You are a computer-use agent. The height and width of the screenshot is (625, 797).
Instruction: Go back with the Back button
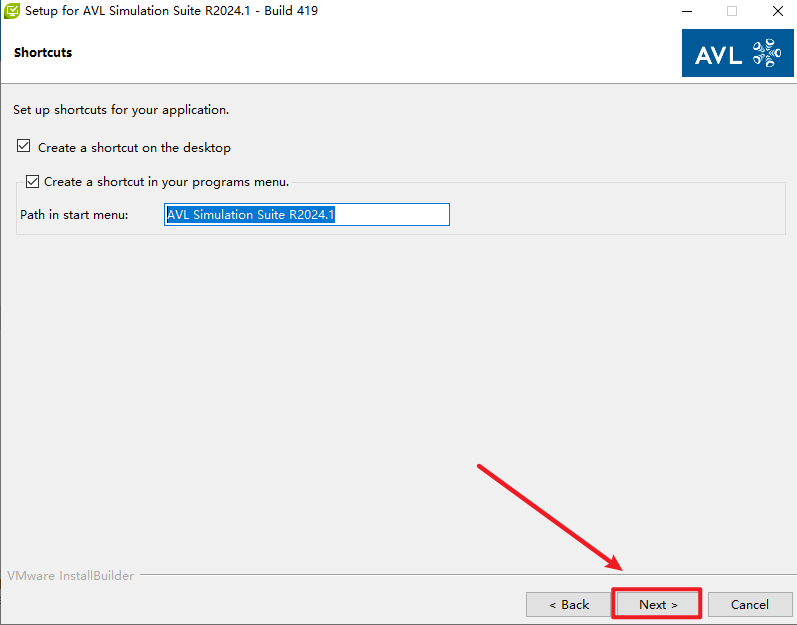click(568, 604)
